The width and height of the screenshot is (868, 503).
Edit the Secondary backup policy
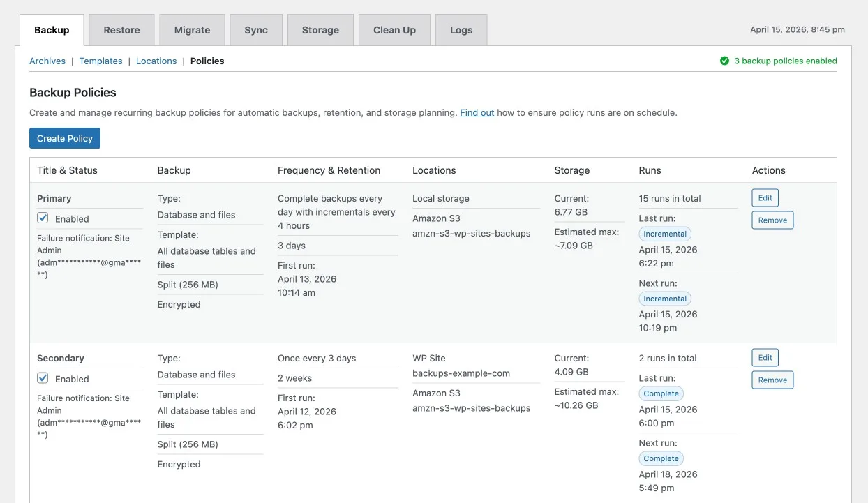point(765,358)
